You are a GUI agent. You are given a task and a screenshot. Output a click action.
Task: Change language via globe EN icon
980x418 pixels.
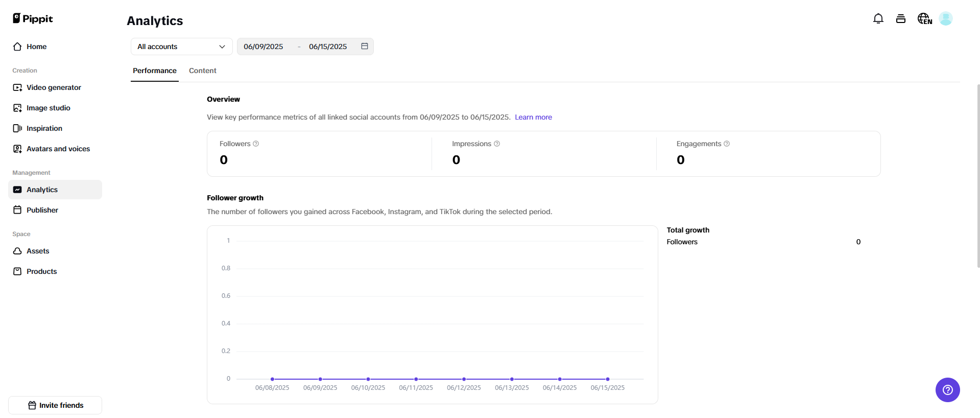click(x=925, y=19)
